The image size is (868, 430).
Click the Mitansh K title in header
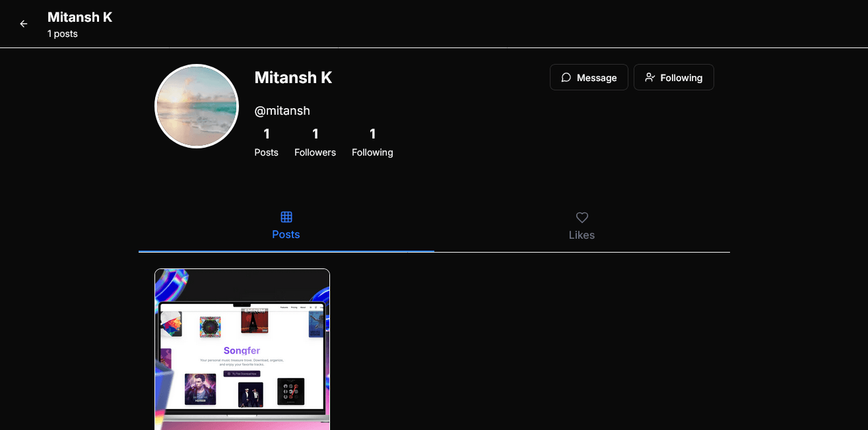(80, 17)
